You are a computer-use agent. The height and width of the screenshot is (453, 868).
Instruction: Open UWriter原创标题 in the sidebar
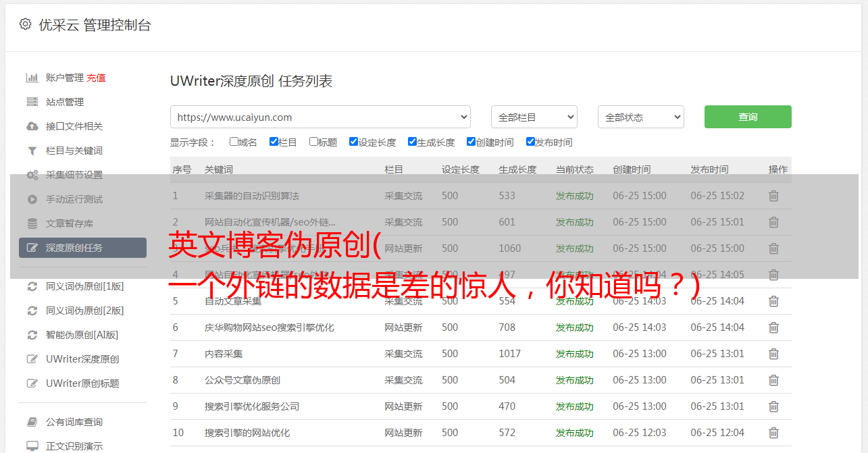[x=82, y=383]
